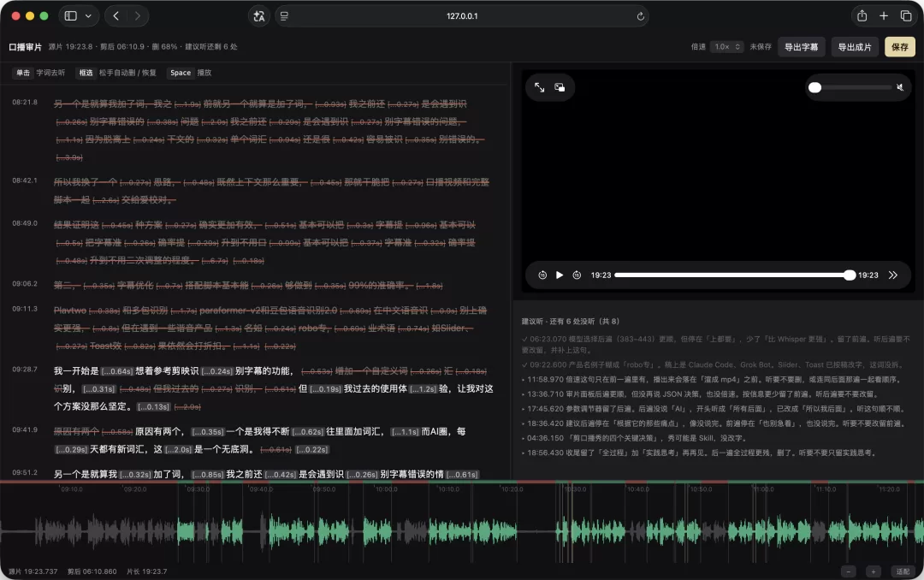
Task: Open more video controls double-chevron
Action: click(892, 275)
